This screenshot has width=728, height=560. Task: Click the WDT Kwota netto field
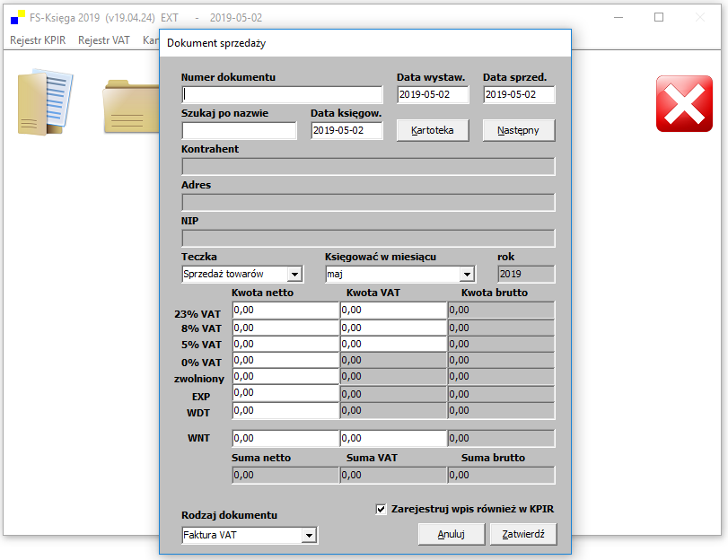click(285, 410)
